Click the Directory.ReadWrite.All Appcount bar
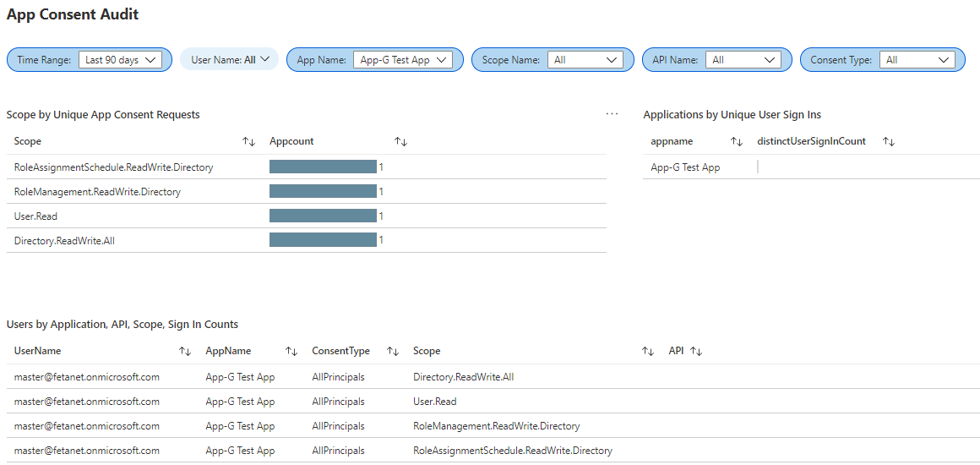The width and height of the screenshot is (980, 465). pos(323,240)
